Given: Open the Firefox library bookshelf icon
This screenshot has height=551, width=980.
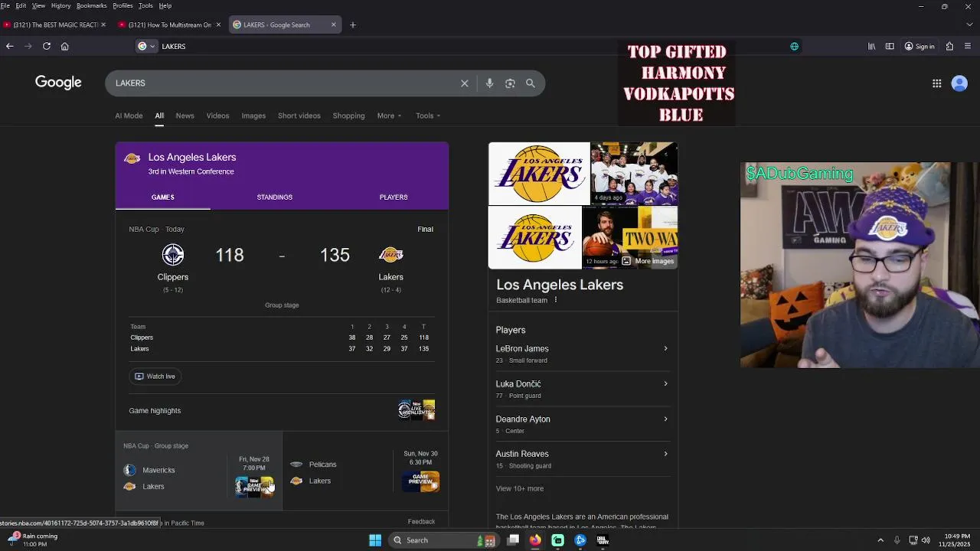Looking at the screenshot, I should [871, 46].
